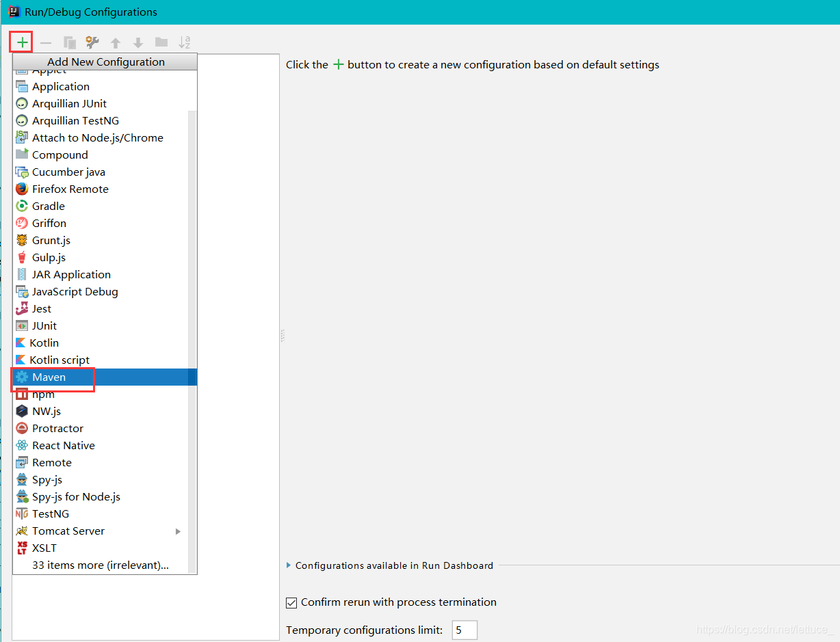Click the Kotlin logo icon
Viewport: 840px width, 642px height.
point(21,343)
